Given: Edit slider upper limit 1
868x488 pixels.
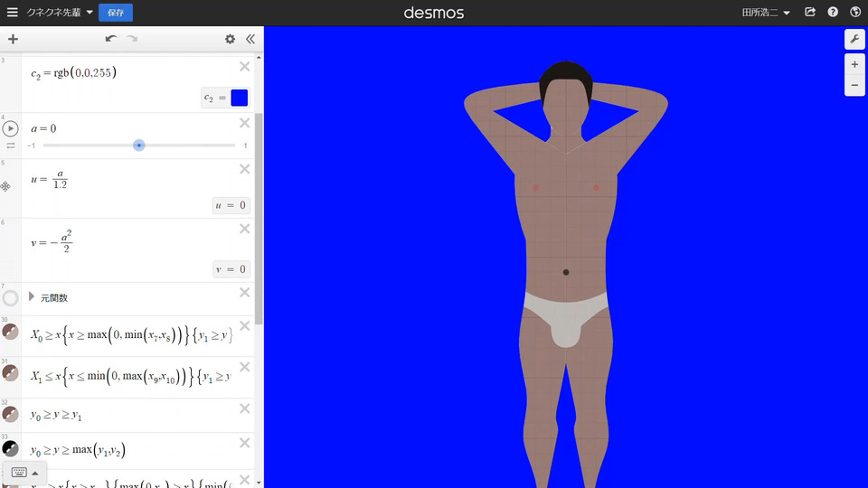Looking at the screenshot, I should pos(245,145).
